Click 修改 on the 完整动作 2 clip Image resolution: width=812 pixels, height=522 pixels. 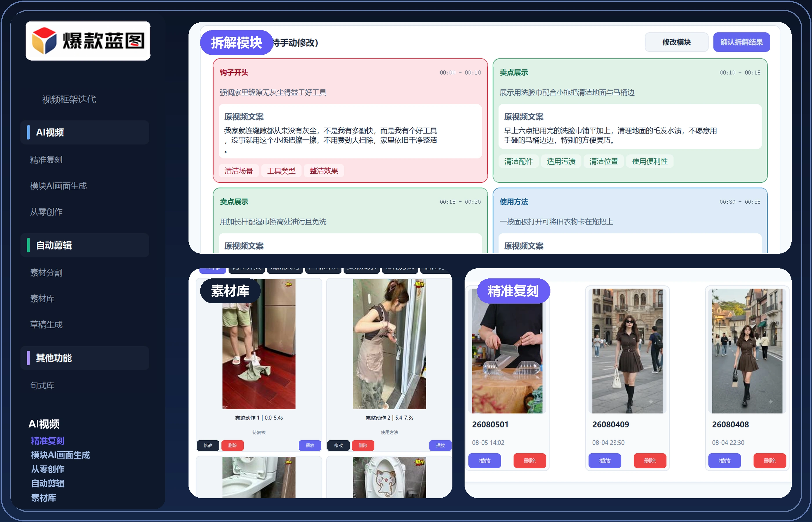(338, 445)
